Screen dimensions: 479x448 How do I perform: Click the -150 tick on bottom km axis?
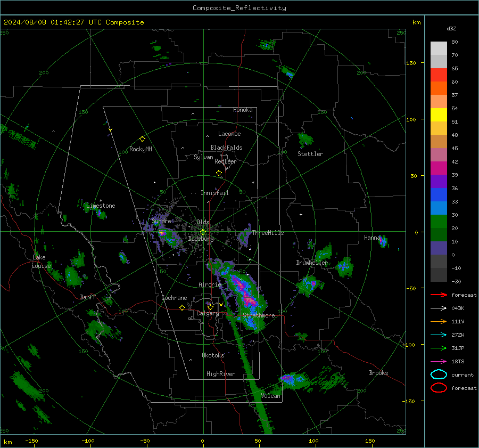point(31,441)
